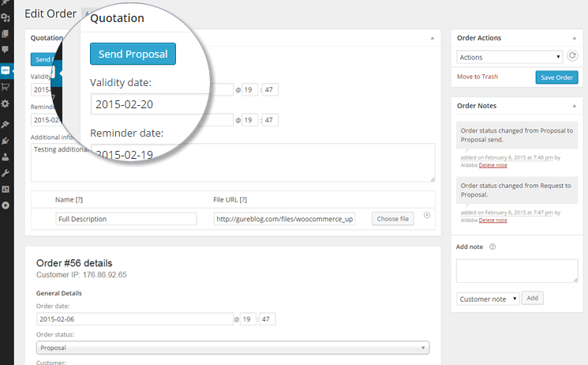Click the apply-action refresh icon beside Actions
This screenshot has height=365, width=588.
572,57
